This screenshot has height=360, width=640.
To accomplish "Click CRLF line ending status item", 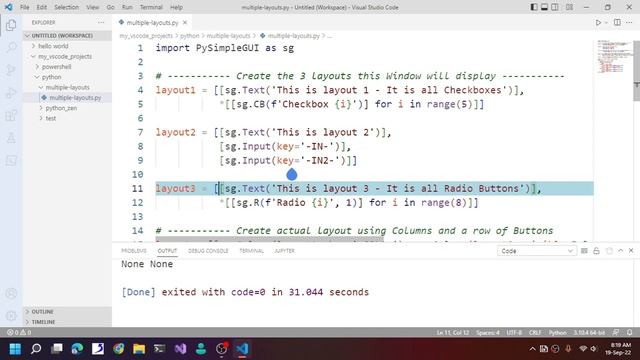I will pyautogui.click(x=535, y=333).
